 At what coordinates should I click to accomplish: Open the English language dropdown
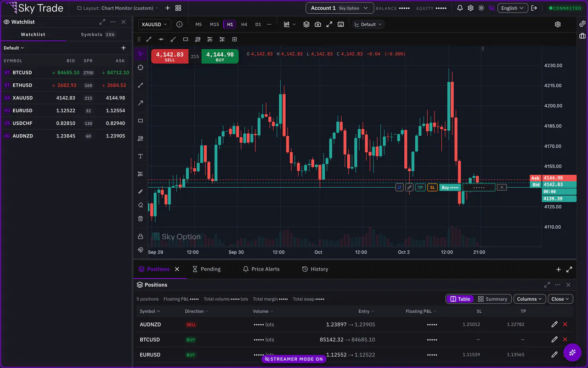(x=513, y=8)
